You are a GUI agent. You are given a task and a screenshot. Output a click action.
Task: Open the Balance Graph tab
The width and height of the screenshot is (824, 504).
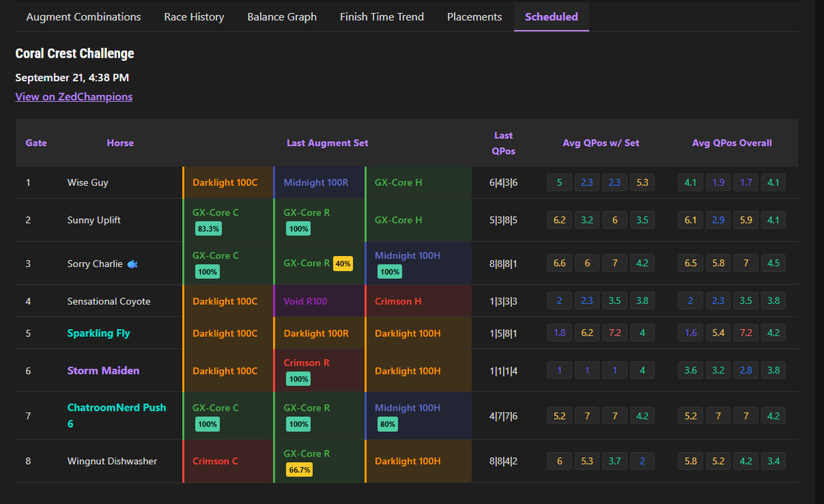[282, 16]
